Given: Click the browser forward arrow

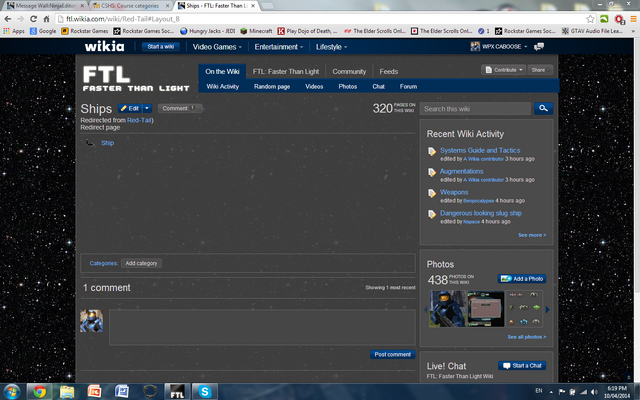Looking at the screenshot, I should [x=20, y=19].
